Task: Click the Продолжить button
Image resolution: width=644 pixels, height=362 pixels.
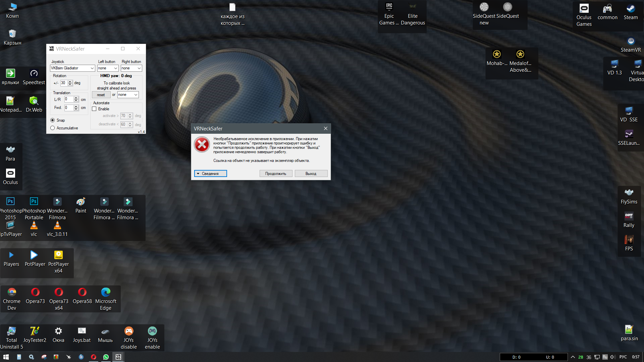Action: 276,174
